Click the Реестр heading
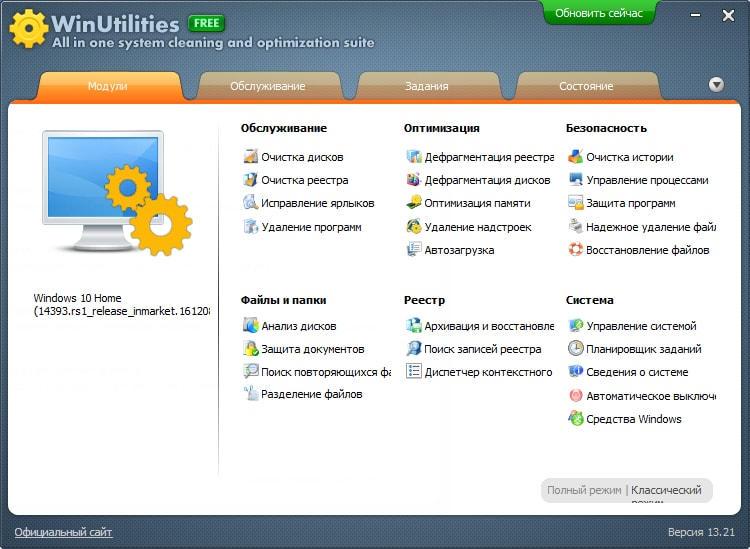Viewport: 750px width, 549px height. [424, 300]
